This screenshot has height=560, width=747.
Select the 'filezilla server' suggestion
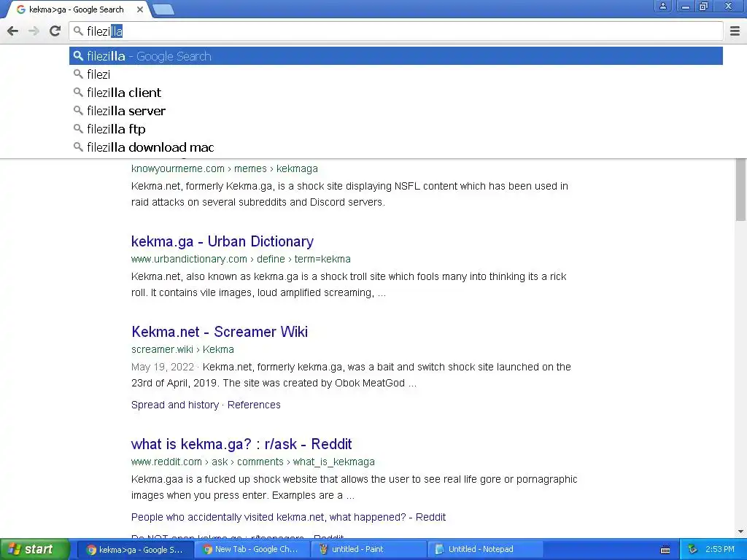(396, 111)
